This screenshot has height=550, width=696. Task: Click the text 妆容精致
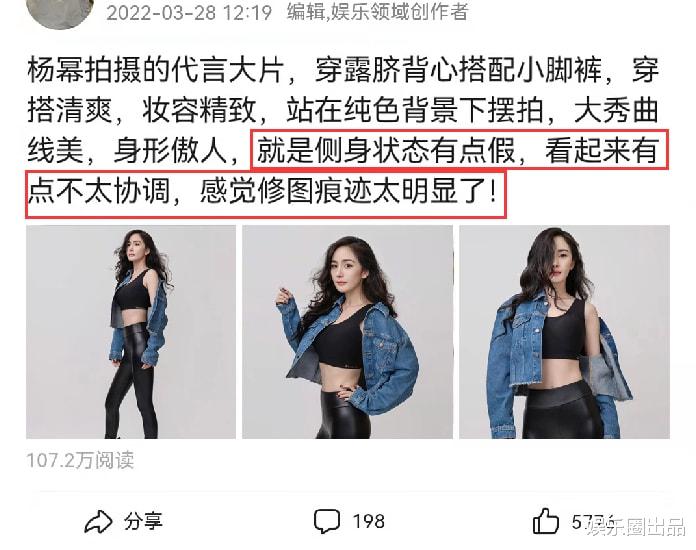click(199, 110)
